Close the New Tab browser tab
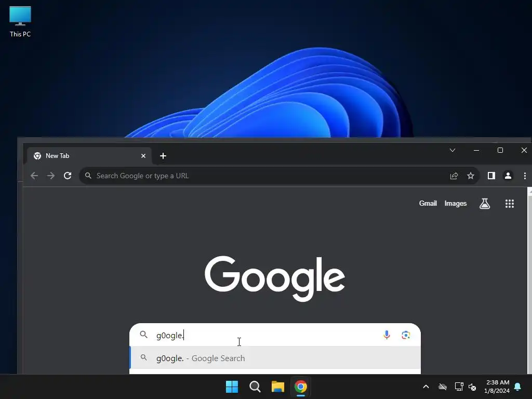The width and height of the screenshot is (532, 399). 143,156
